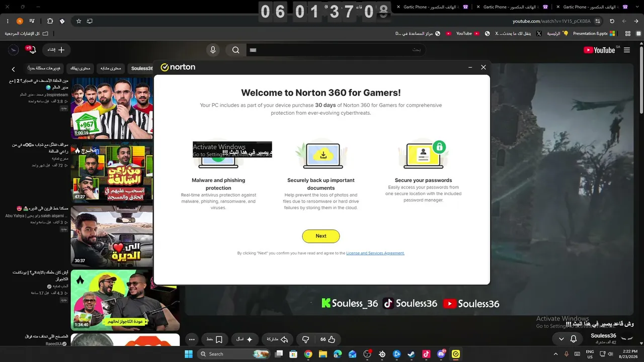This screenshot has height=362, width=644.
Task: Open TikTok from the taskbar
Action: [x=426, y=354]
